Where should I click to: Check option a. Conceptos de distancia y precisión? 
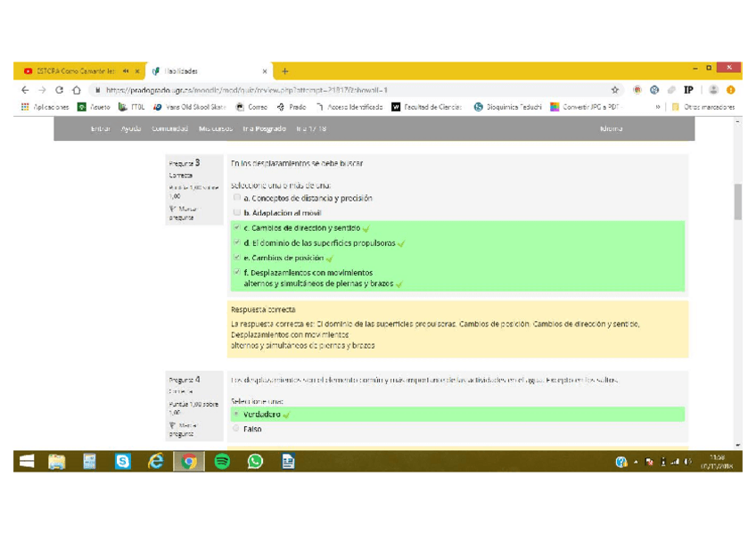pos(237,198)
